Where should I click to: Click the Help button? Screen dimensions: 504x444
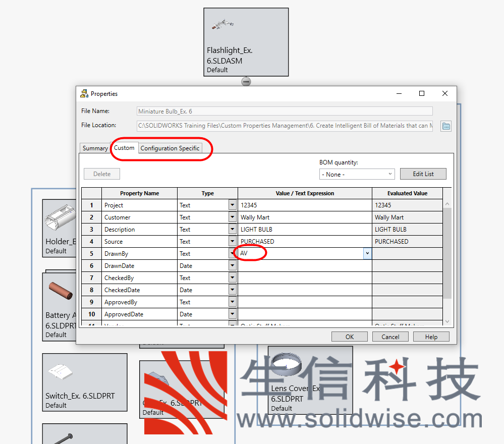pyautogui.click(x=431, y=337)
